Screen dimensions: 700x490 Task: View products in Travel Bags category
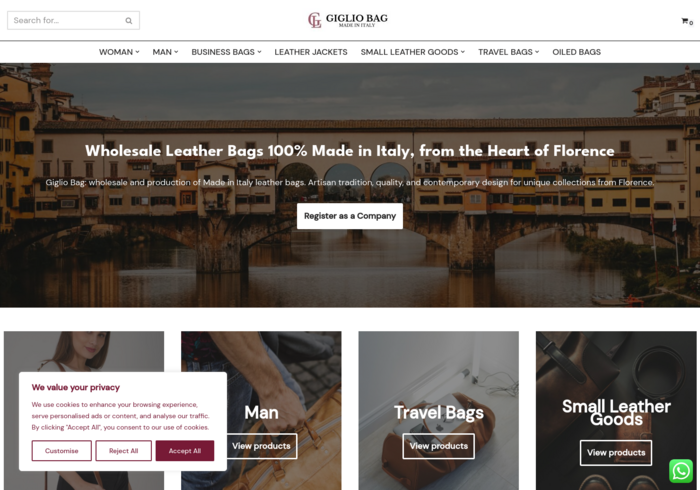pos(438,446)
